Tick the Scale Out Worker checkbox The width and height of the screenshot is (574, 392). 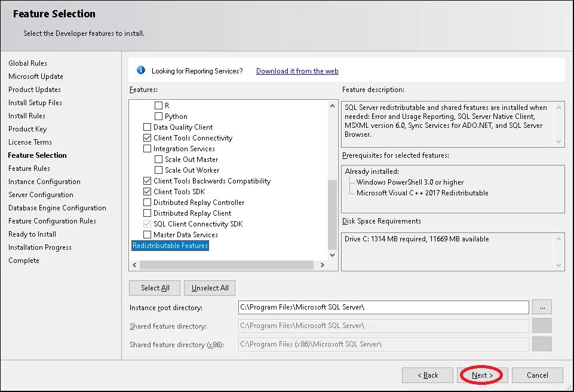pyautogui.click(x=158, y=170)
